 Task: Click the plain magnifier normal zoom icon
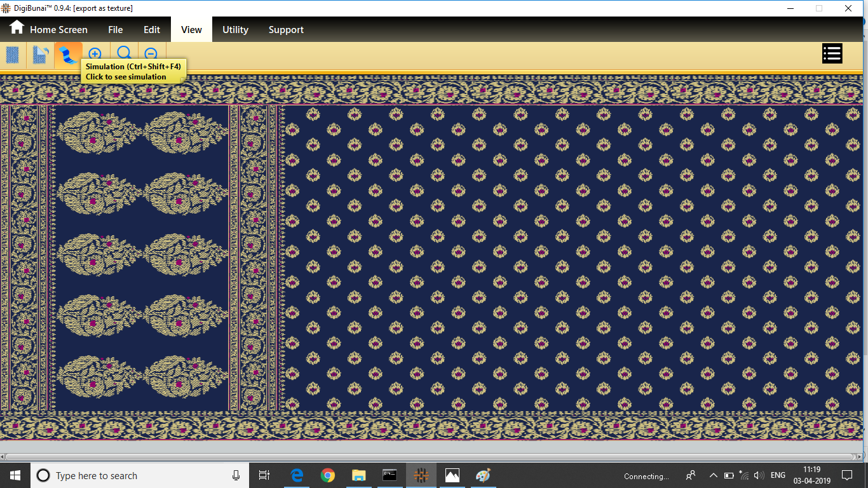pos(125,54)
